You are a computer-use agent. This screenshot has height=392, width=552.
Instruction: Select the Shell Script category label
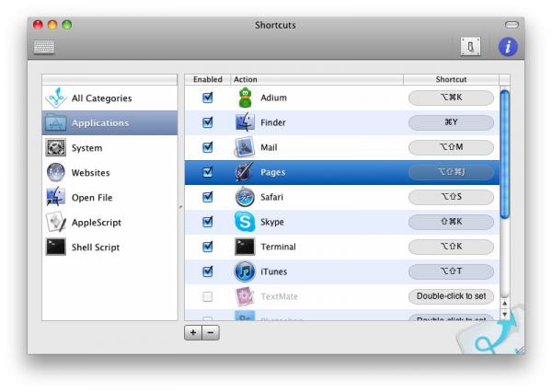pos(96,248)
